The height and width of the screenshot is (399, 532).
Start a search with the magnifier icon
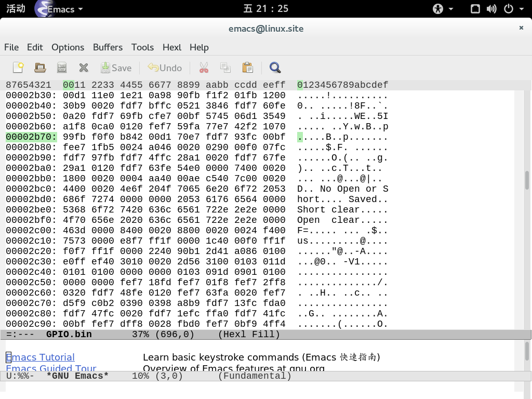click(275, 68)
